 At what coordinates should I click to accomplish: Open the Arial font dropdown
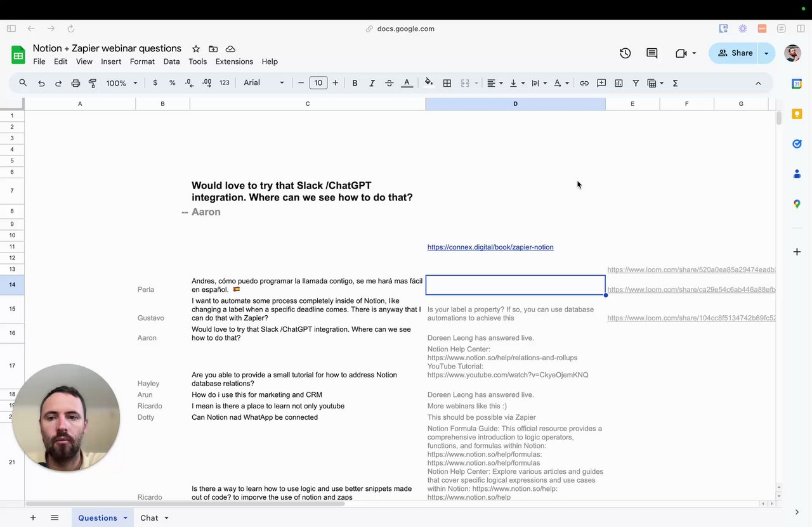click(x=264, y=83)
